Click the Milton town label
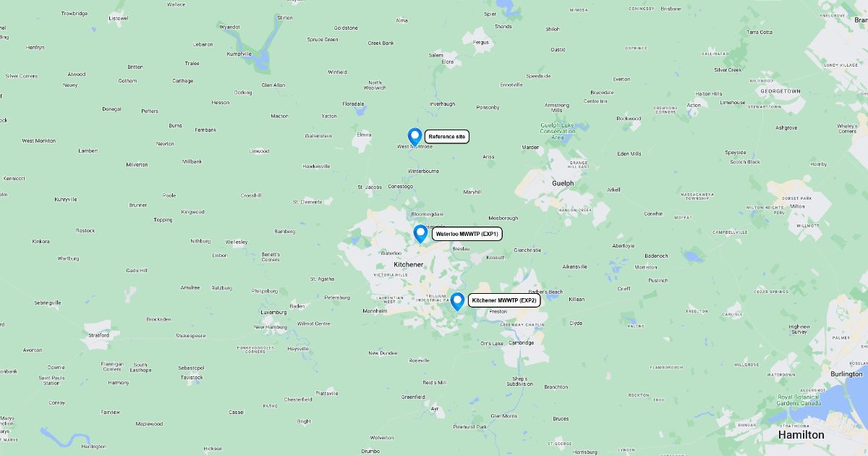The width and height of the screenshot is (868, 456). pyautogui.click(x=797, y=206)
